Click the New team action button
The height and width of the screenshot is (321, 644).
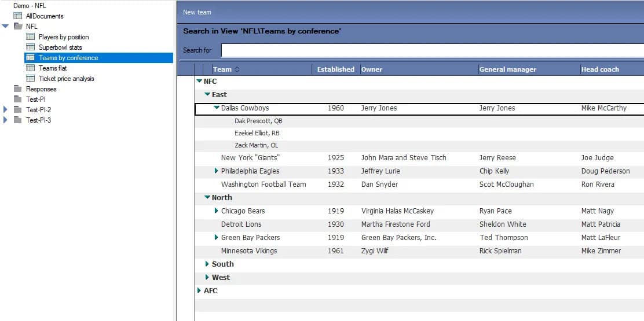197,12
